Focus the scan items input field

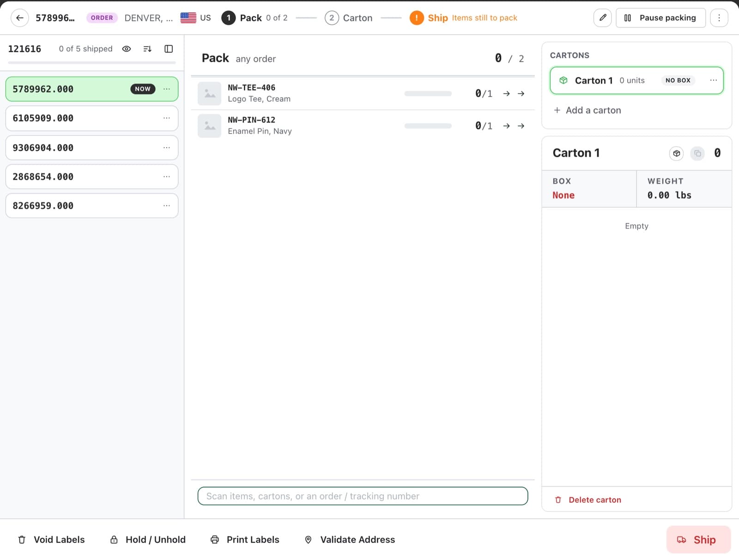(x=363, y=496)
